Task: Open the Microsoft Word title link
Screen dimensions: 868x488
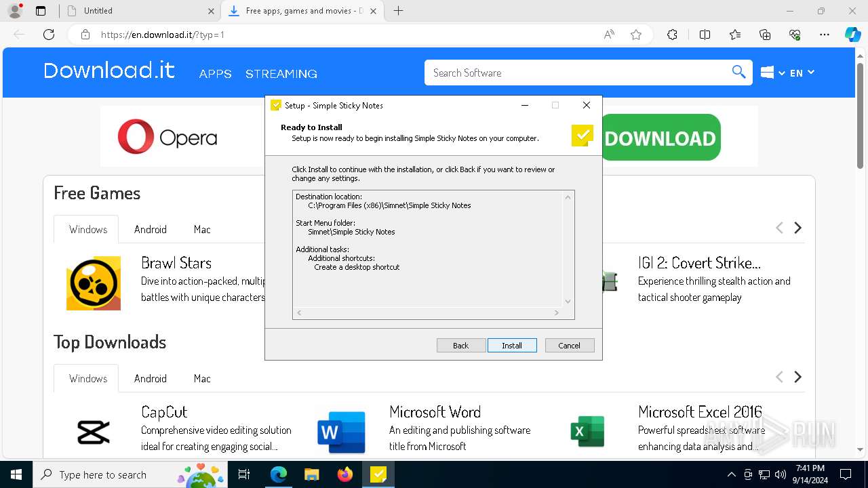Action: [x=435, y=412]
